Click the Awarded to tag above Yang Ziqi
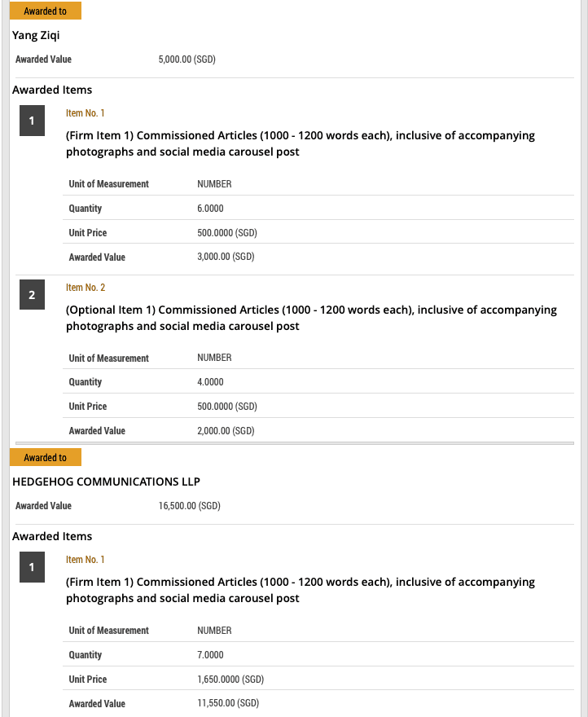The height and width of the screenshot is (717, 588). click(45, 11)
